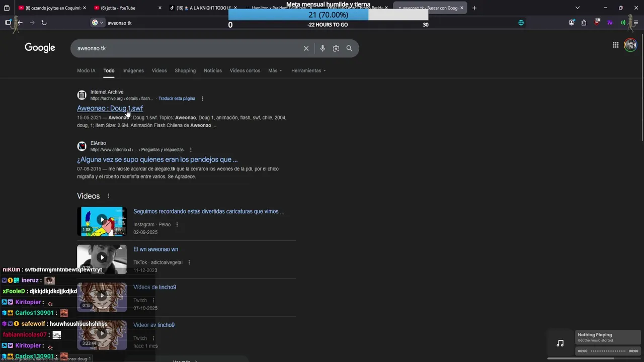Play the 3:23:44 Twitch video thumbnail
The height and width of the screenshot is (362, 644).
102,335
